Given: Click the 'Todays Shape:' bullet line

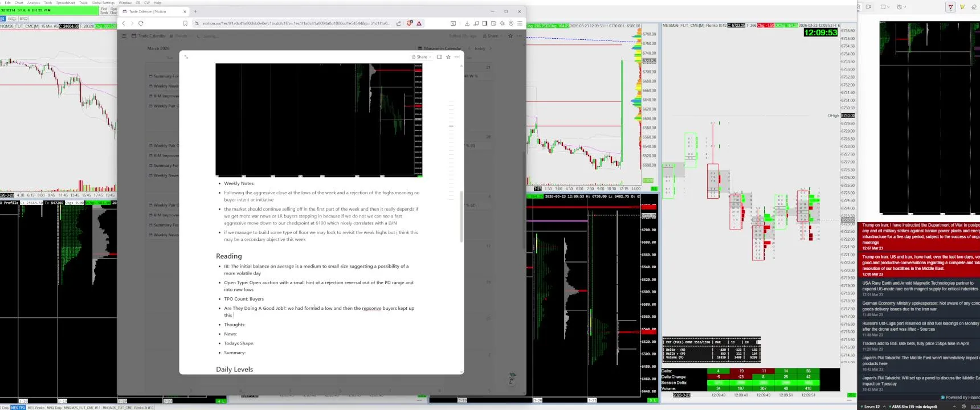Looking at the screenshot, I should click(x=239, y=343).
